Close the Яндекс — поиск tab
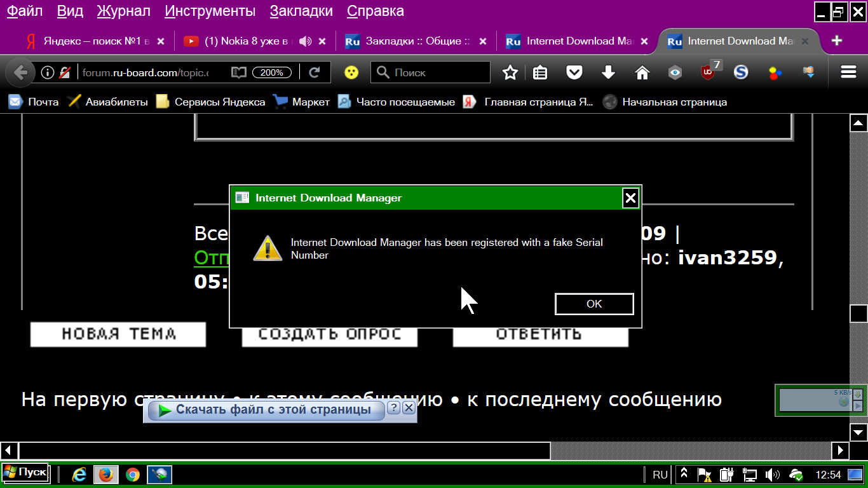Viewport: 868px width, 488px height. [161, 41]
